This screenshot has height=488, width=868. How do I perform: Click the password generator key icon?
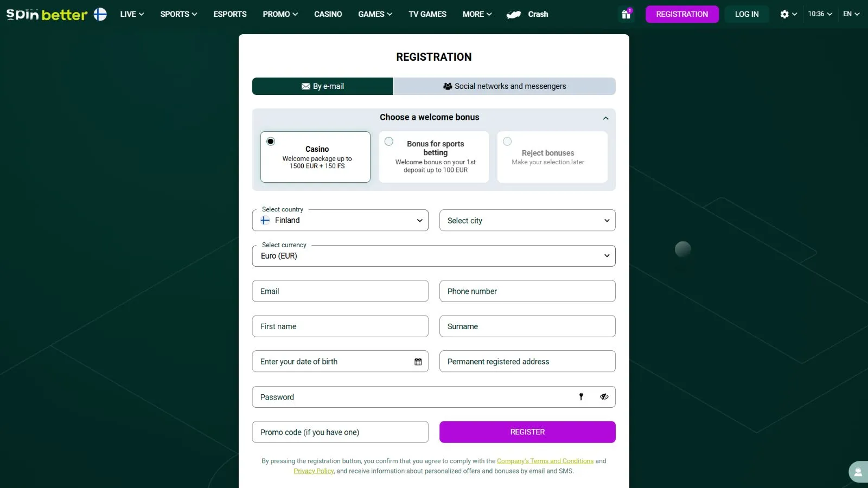point(581,397)
